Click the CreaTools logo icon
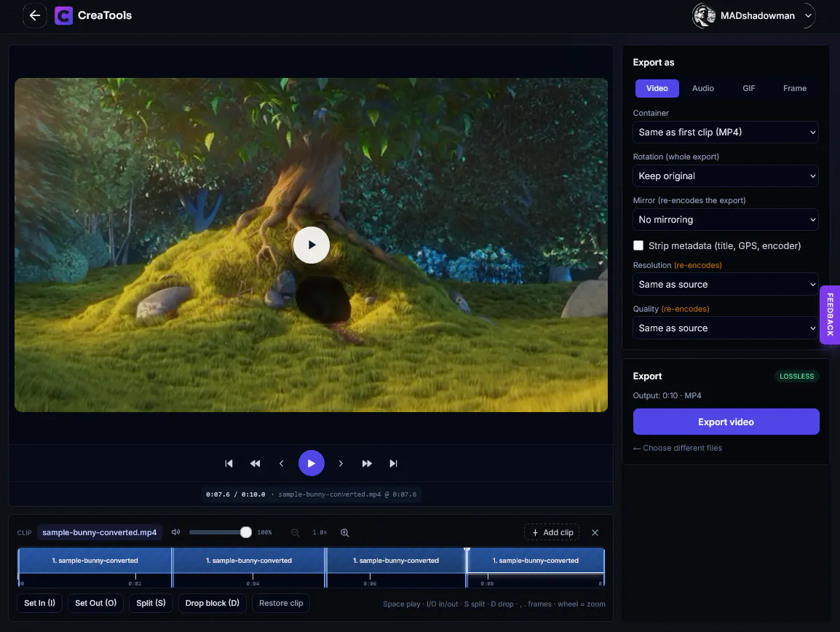The height and width of the screenshot is (632, 840). click(x=64, y=15)
